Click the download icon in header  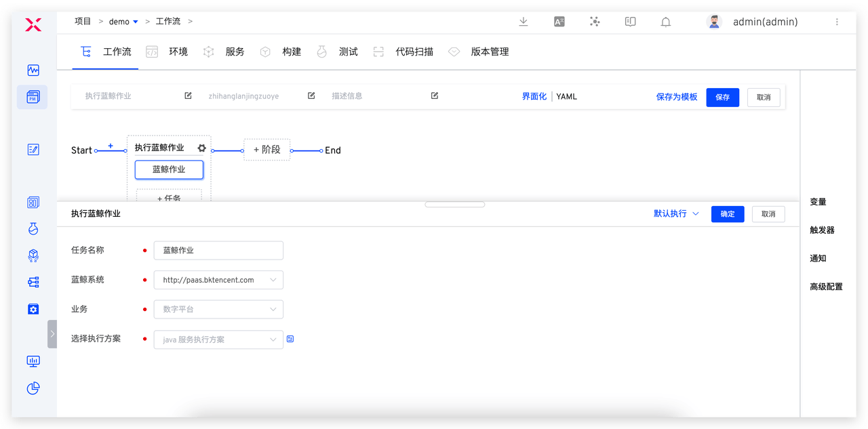click(524, 22)
